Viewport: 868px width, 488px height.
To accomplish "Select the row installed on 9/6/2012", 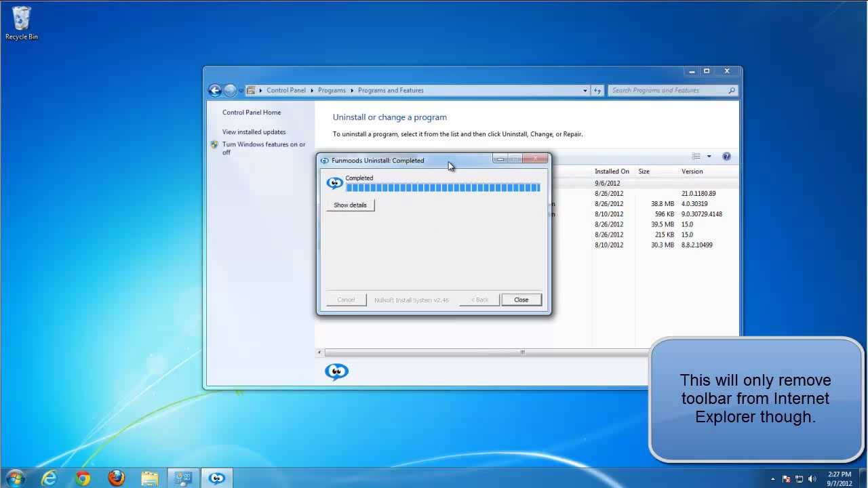I will pos(644,184).
